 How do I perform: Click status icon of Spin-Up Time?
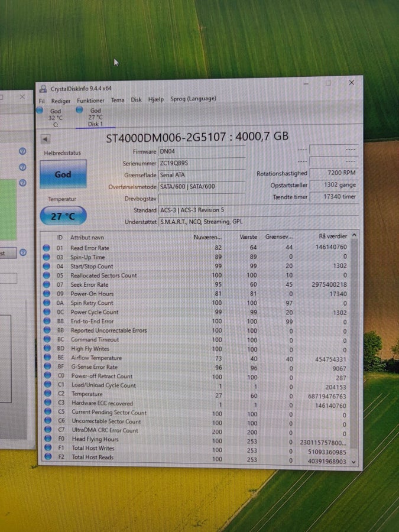(x=47, y=257)
